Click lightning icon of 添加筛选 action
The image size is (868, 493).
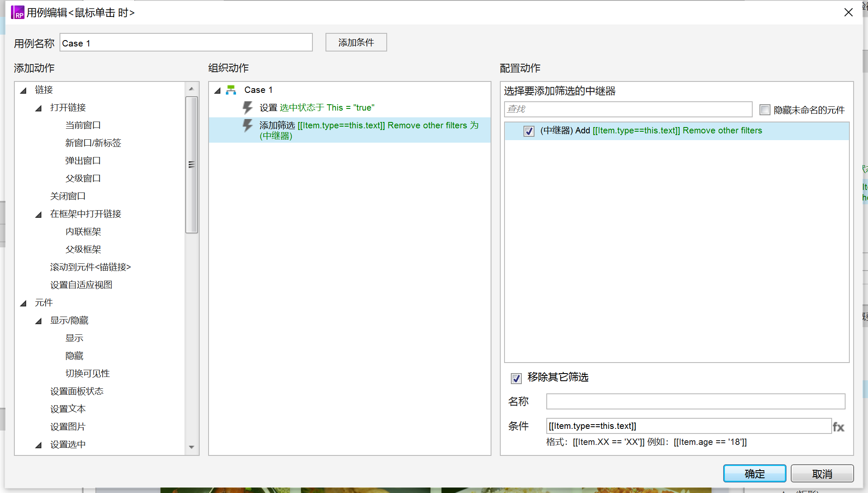pos(248,125)
